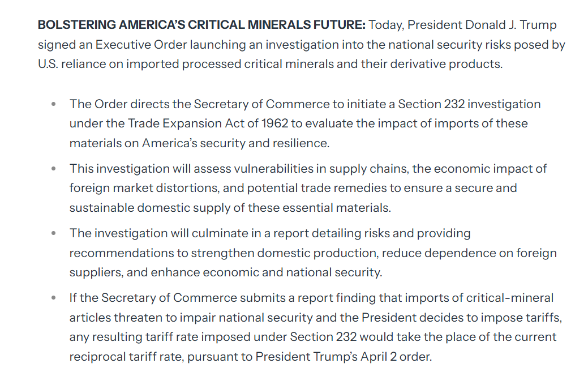Click the second bullet point dot
Screen dimensions: 588x376
(x=54, y=169)
